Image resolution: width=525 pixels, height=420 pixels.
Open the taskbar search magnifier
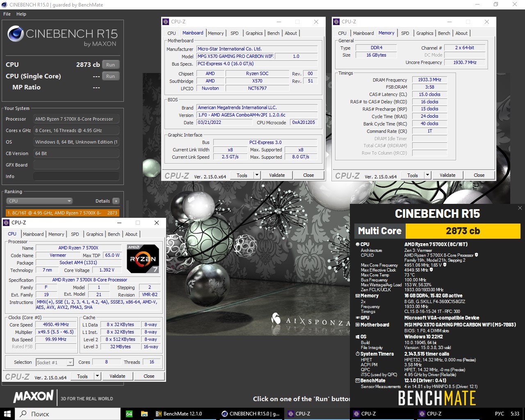coord(24,413)
